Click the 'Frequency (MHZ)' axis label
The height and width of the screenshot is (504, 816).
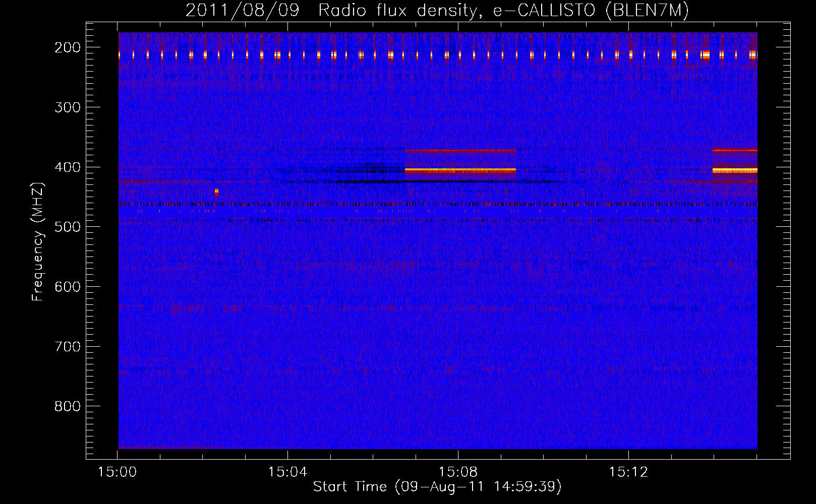coord(38,241)
